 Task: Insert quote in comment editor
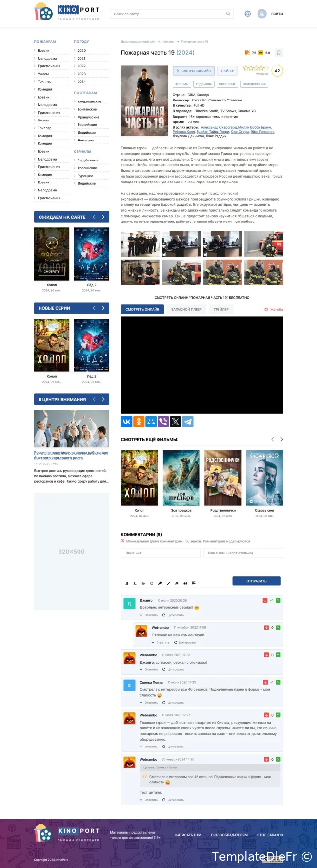tap(185, 583)
